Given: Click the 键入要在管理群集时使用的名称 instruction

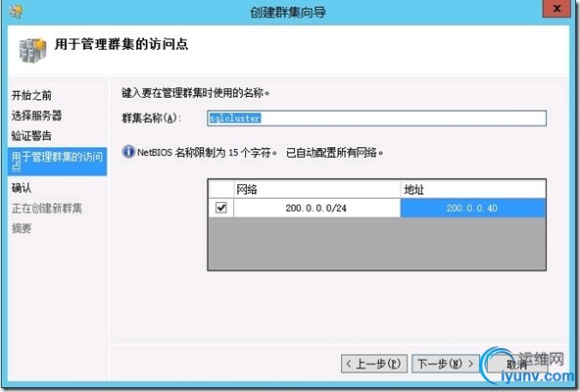Looking at the screenshot, I should coord(196,92).
